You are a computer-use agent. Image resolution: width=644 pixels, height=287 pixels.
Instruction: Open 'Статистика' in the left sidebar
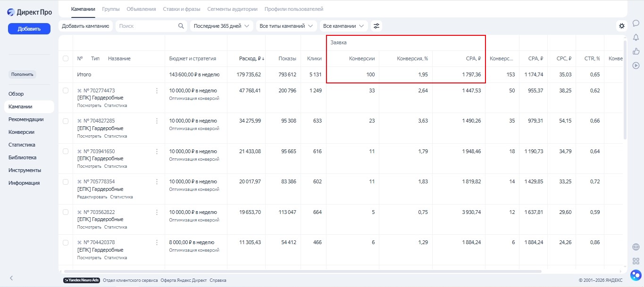point(22,145)
